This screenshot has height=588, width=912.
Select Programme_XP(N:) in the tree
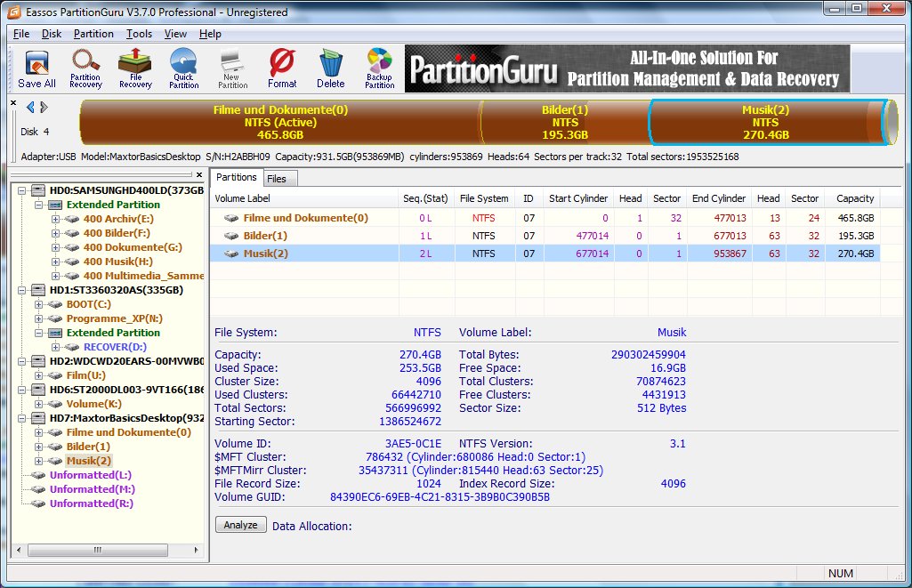pyautogui.click(x=115, y=318)
